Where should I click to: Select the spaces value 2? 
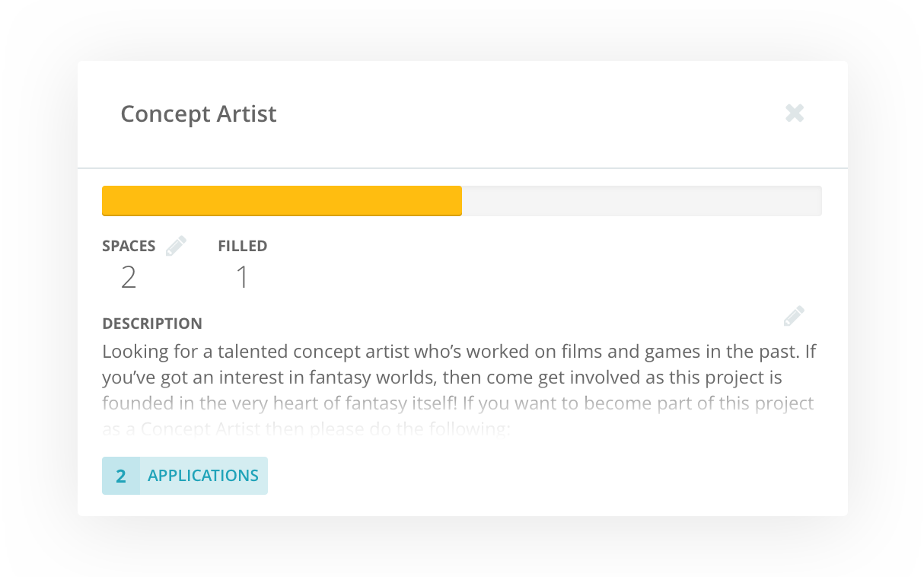[x=128, y=278]
